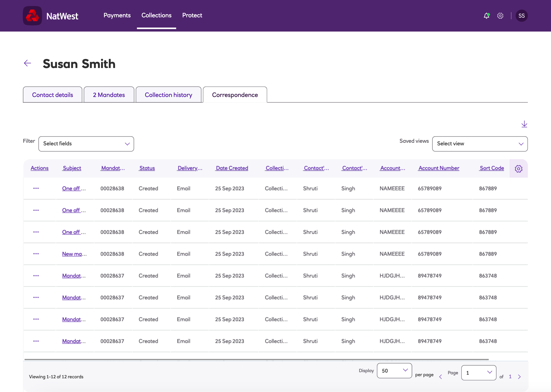Open the settings gear in header

pos(500,16)
